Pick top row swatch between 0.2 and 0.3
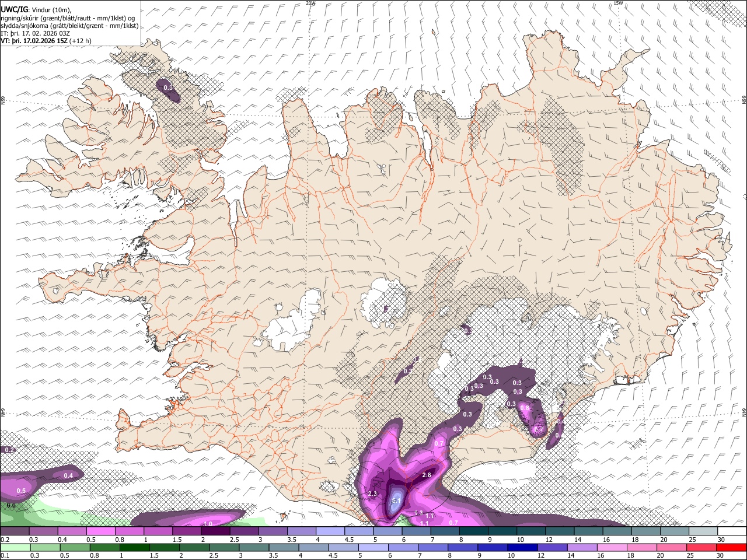Screen dimensions: 747x560 15,531
